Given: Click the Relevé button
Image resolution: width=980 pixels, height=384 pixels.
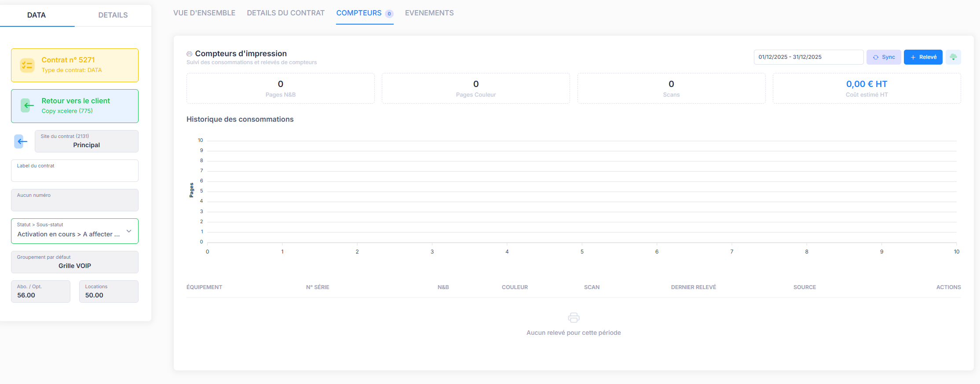Looking at the screenshot, I should point(923,57).
